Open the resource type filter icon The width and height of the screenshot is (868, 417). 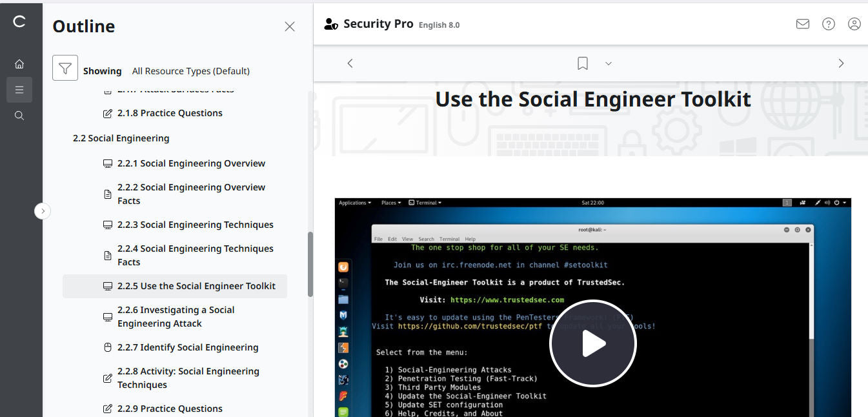pos(65,67)
